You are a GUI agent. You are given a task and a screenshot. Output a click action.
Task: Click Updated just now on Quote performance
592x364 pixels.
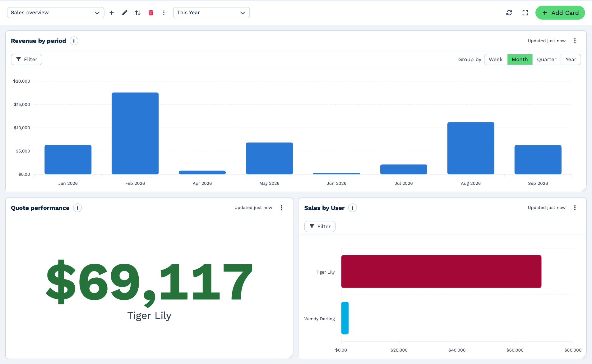(x=253, y=208)
